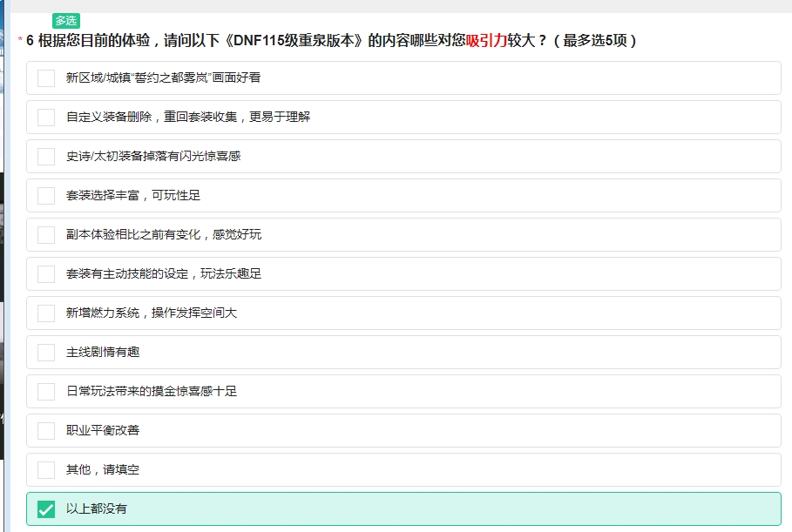Click the 套装有主动技能的设定，玩法乐趣足 option text
Image resolution: width=792 pixels, height=532 pixels.
click(164, 273)
